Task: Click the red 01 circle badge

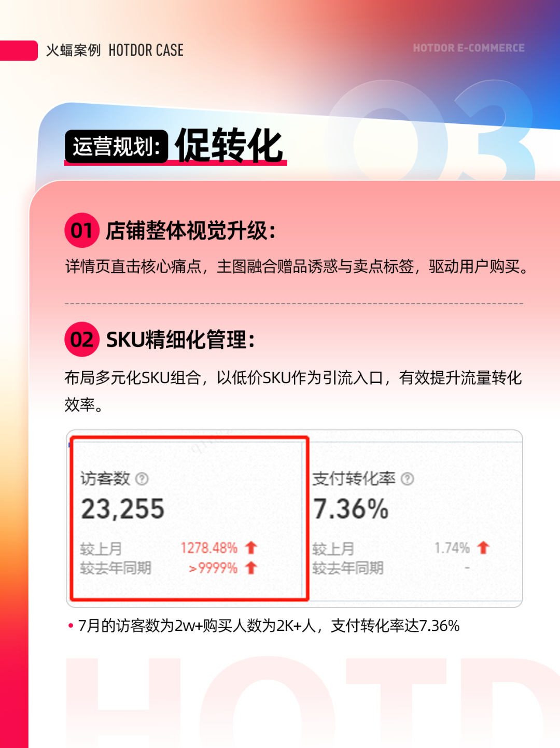Action: pyautogui.click(x=82, y=230)
